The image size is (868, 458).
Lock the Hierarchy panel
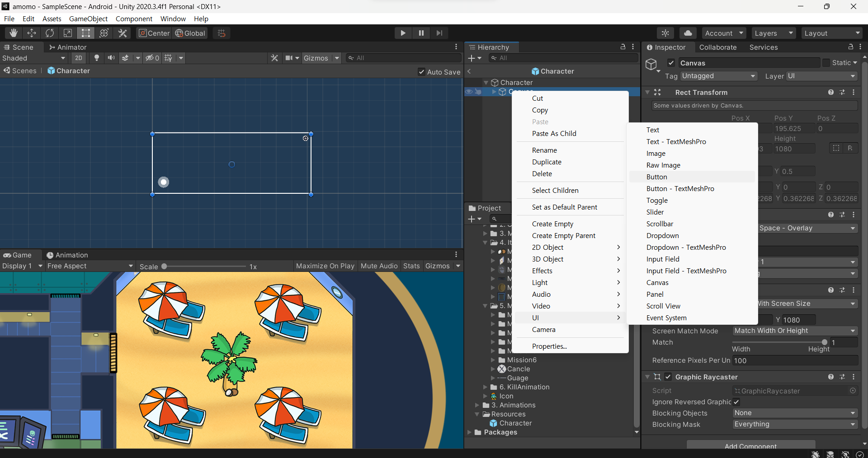click(623, 47)
